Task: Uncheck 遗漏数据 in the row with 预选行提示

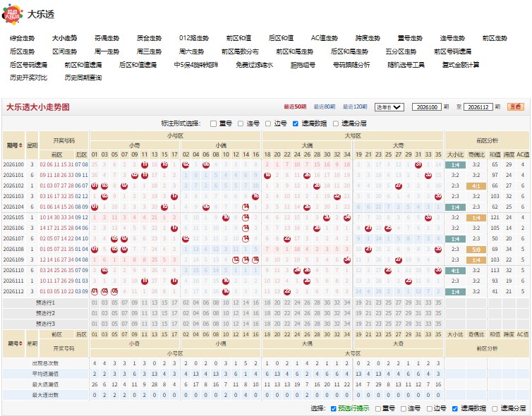Action: pos(455,408)
